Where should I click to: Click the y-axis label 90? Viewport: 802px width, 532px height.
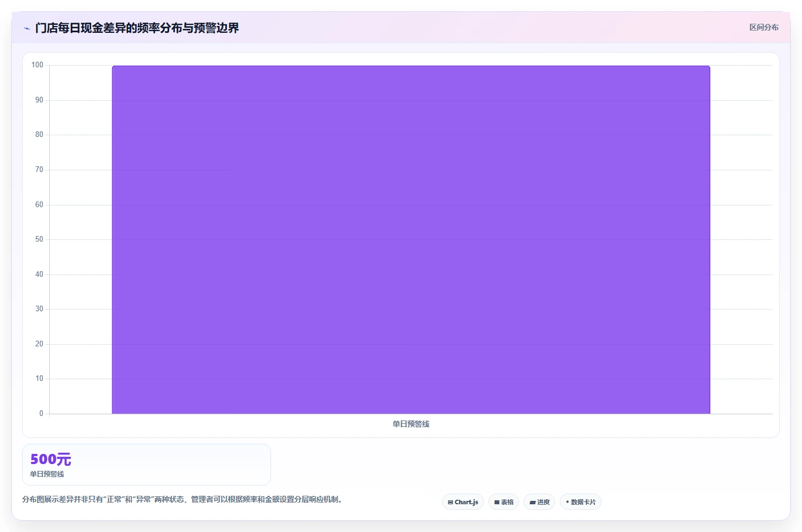click(x=39, y=100)
